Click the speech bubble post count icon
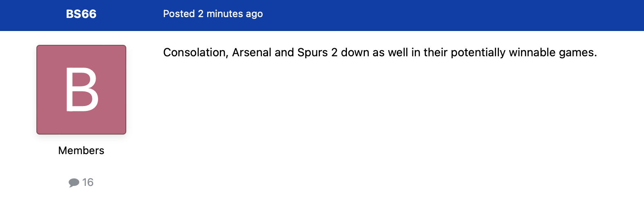 pos(74,183)
